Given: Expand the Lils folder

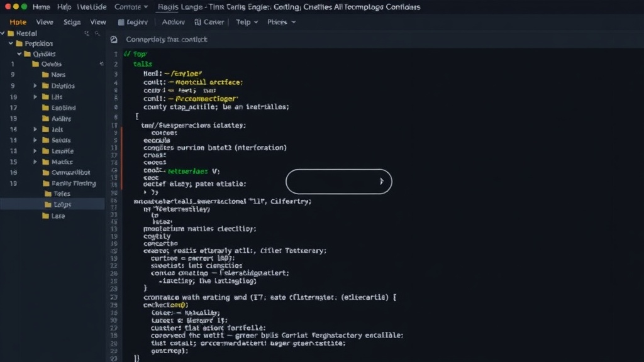Looking at the screenshot, I should point(35,97).
